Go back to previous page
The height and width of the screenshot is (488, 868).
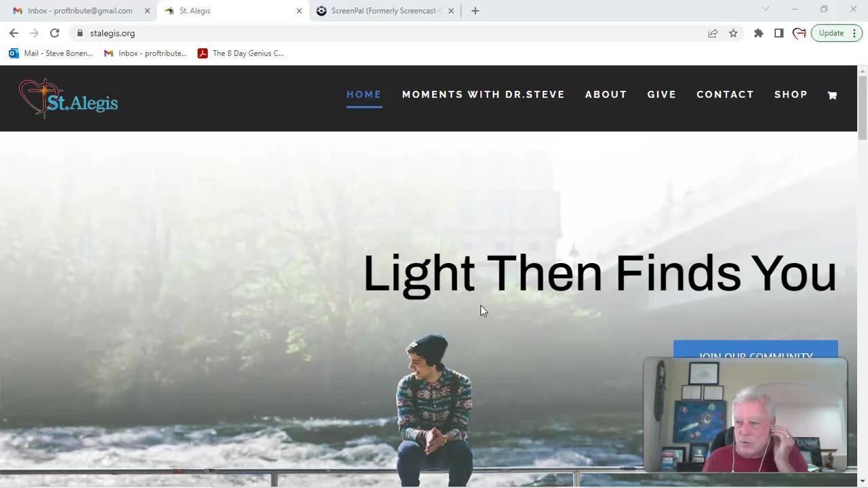click(x=14, y=33)
